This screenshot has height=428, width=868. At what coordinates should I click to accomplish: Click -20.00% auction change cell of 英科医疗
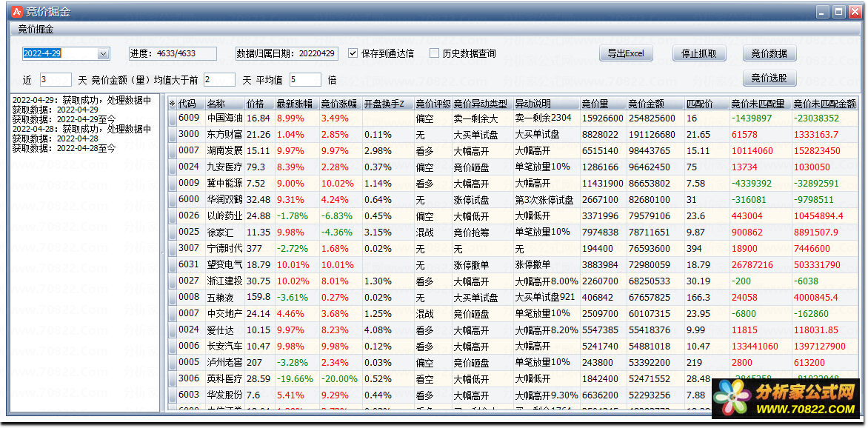[341, 378]
